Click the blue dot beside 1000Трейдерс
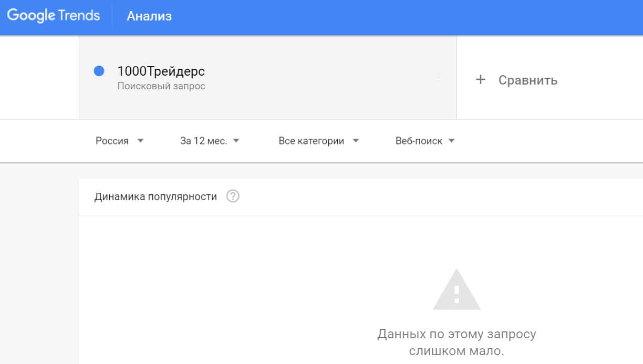 click(99, 71)
